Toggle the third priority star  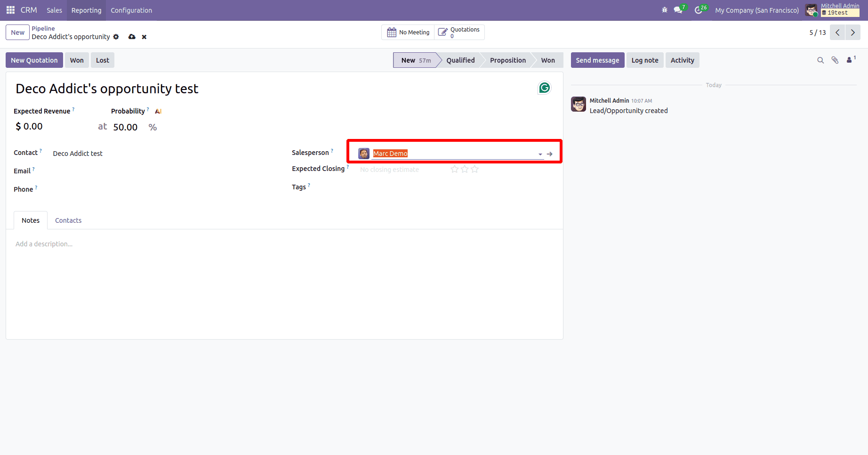coord(474,169)
